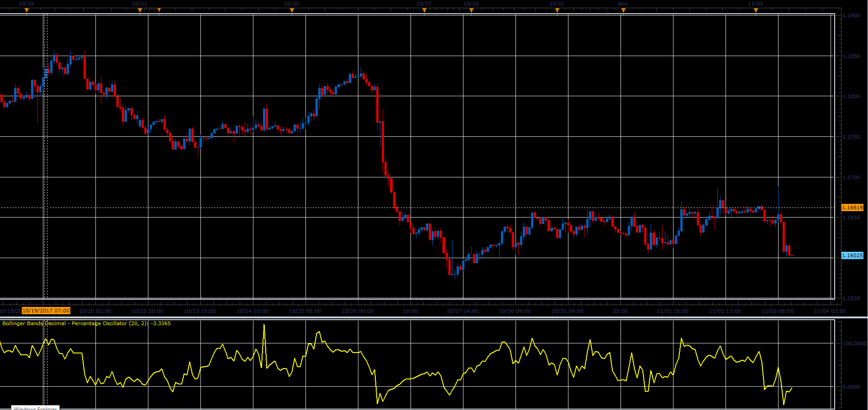The image size is (868, 410).
Task: Click the 10/31 orange date marker
Action: pyautogui.click(x=557, y=10)
